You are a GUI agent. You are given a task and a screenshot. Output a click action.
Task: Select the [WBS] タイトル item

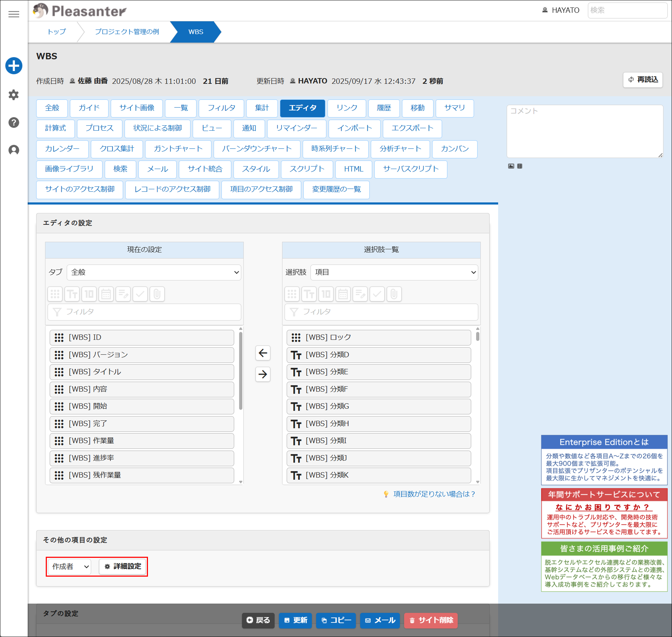(142, 372)
